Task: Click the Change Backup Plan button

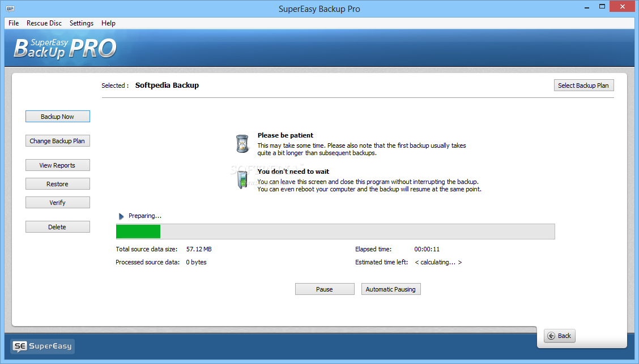Action: (x=57, y=141)
